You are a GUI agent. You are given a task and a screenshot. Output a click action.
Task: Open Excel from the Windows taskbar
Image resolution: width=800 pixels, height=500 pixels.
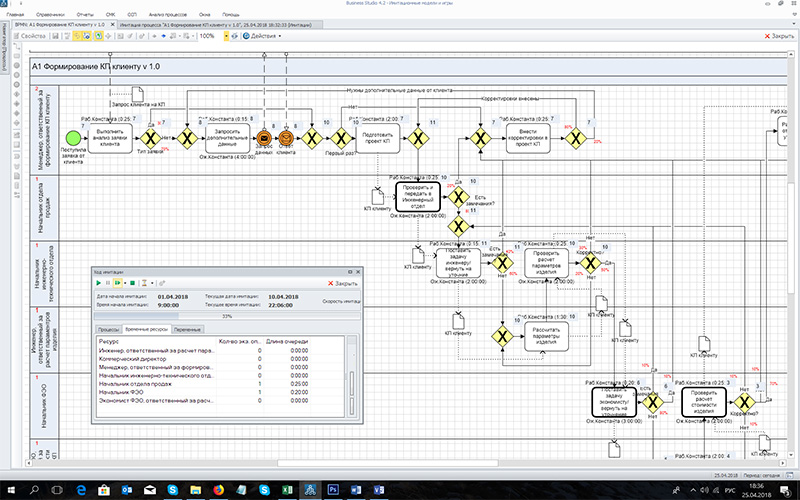coord(288,490)
